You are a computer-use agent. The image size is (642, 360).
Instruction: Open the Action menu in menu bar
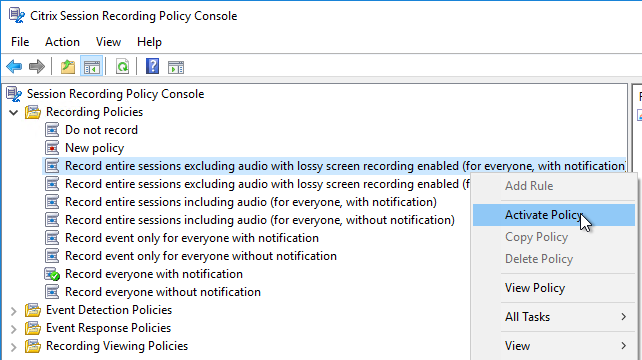coord(62,42)
